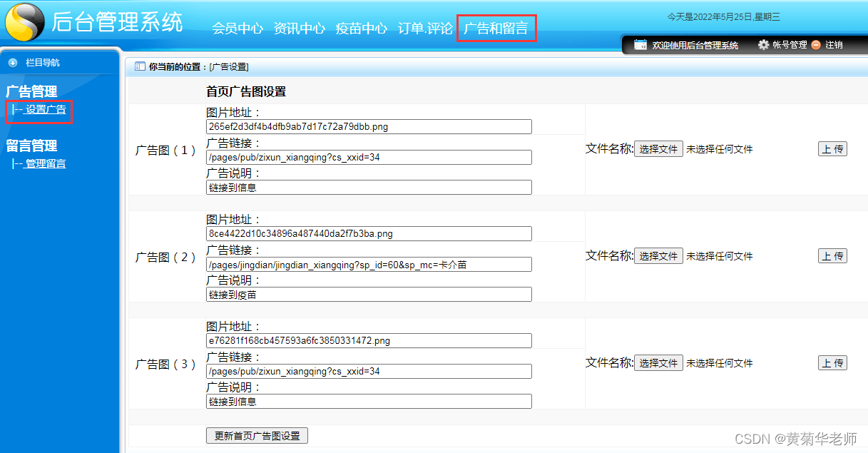Click the 广告图 (1) row label
868x453 pixels.
coord(165,151)
